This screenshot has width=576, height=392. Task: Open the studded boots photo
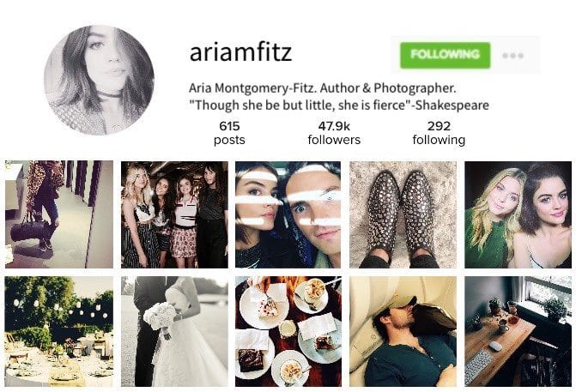403,214
